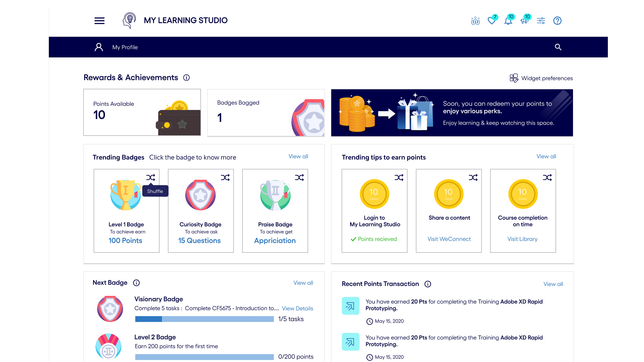
Task: Click the 10 points coin on Share a content
Action: pyautogui.click(x=448, y=194)
